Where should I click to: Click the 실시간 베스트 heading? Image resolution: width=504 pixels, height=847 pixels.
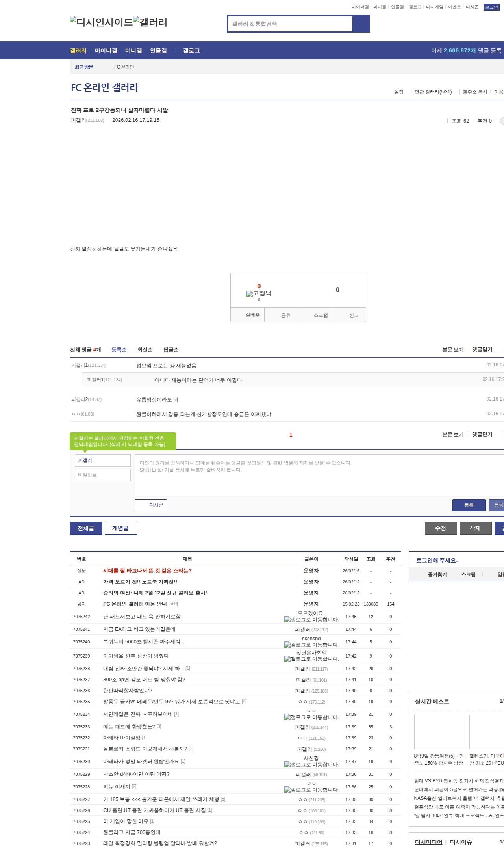tap(432, 701)
